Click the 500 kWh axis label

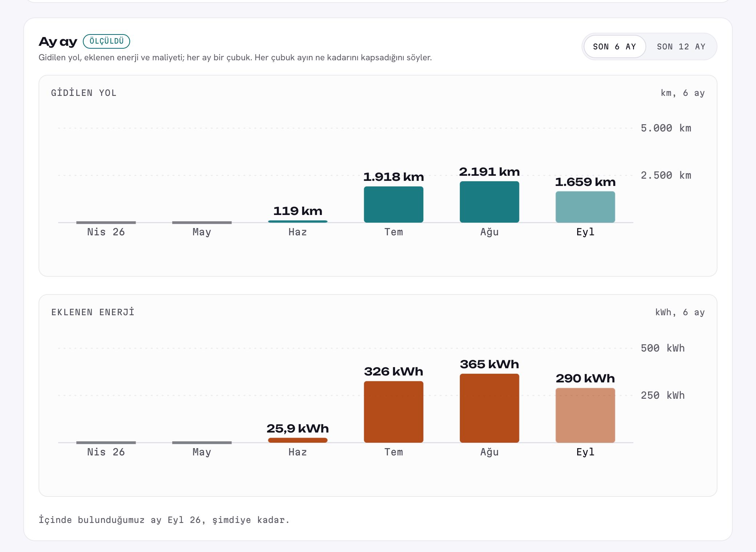(663, 348)
